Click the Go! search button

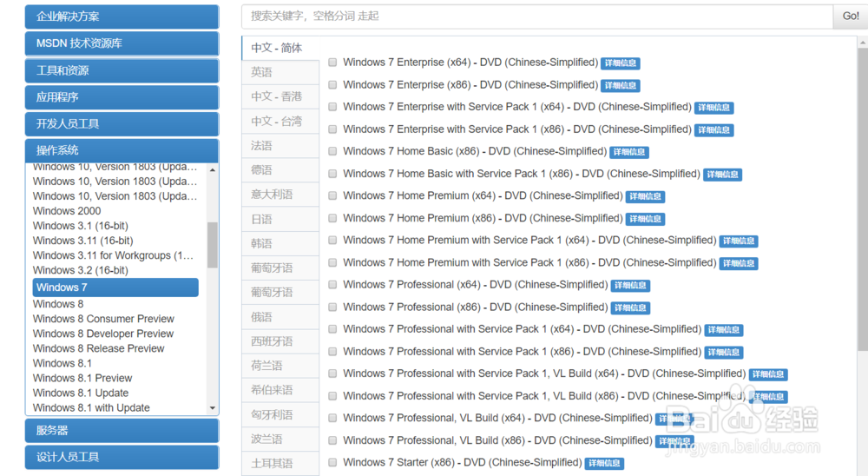851,17
